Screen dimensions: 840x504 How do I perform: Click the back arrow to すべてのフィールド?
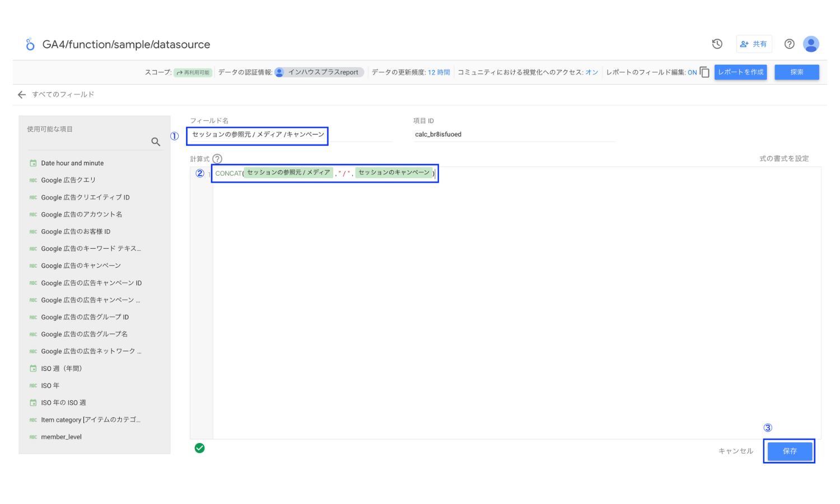pos(22,95)
